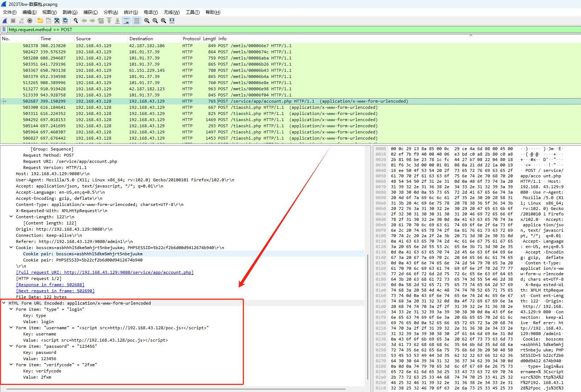This screenshot has height=392, width=581.
Task: Sort by Info column header
Action: 399,39
